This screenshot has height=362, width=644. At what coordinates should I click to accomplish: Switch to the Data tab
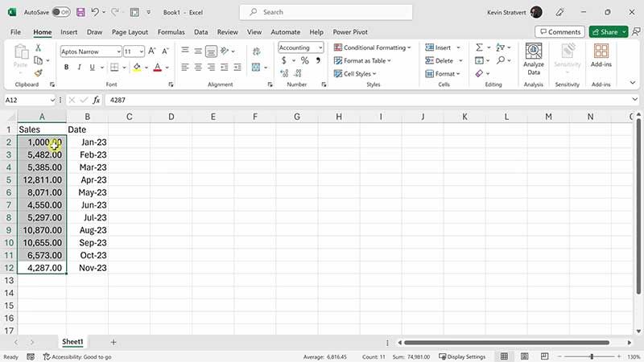pos(200,32)
